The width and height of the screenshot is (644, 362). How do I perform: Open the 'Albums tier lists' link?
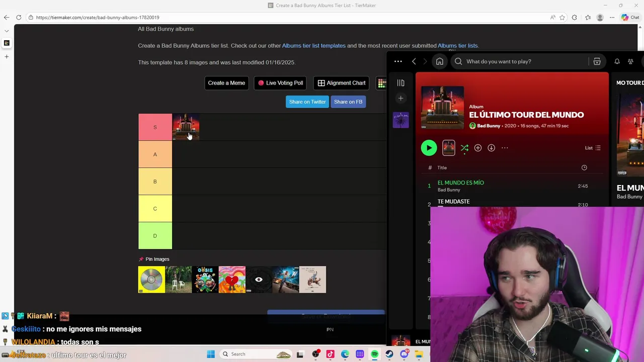[457, 46]
